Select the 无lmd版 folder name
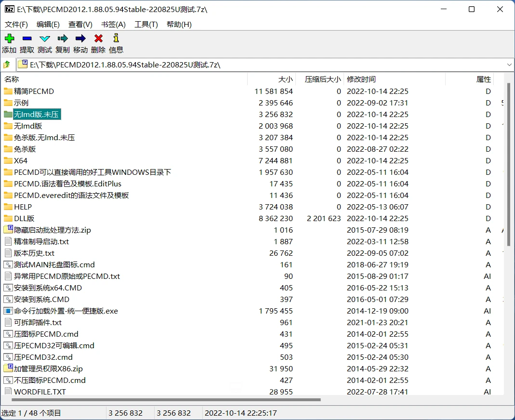The width and height of the screenshot is (515, 420). click(28, 126)
